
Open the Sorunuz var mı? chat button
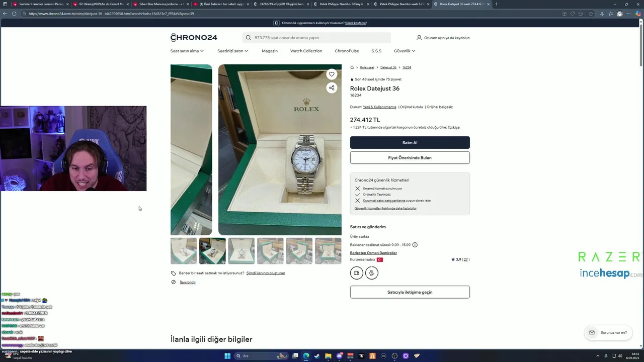click(x=608, y=332)
